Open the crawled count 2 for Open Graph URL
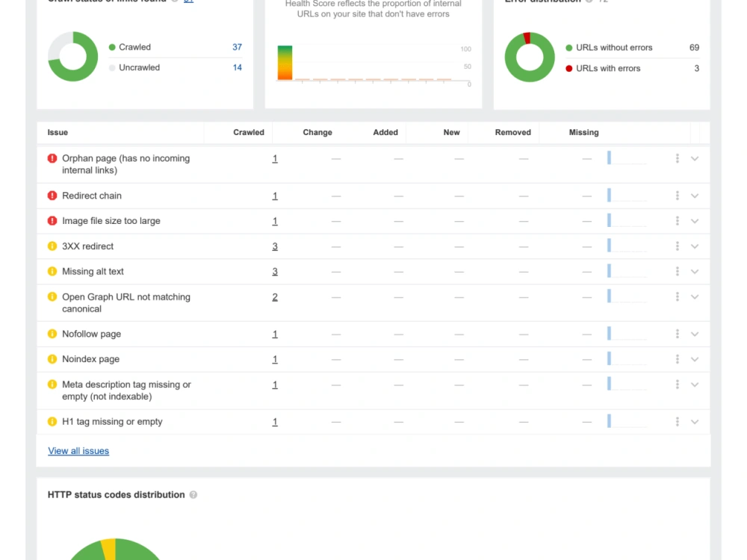747x560 pixels. [x=275, y=296]
